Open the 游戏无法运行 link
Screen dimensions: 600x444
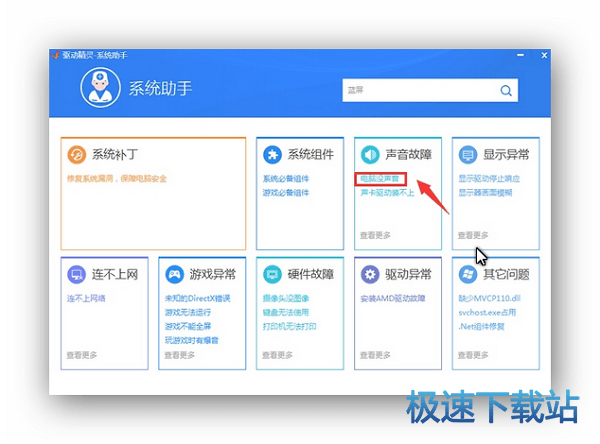click(x=188, y=312)
